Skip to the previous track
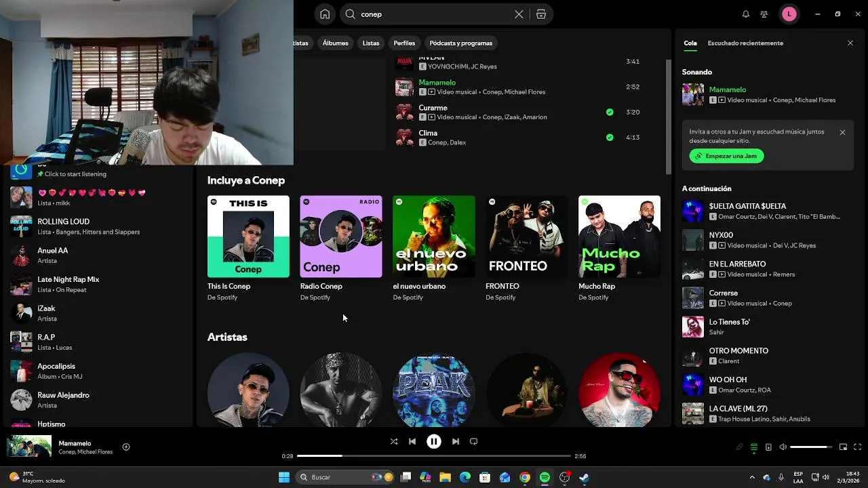 coord(412,441)
